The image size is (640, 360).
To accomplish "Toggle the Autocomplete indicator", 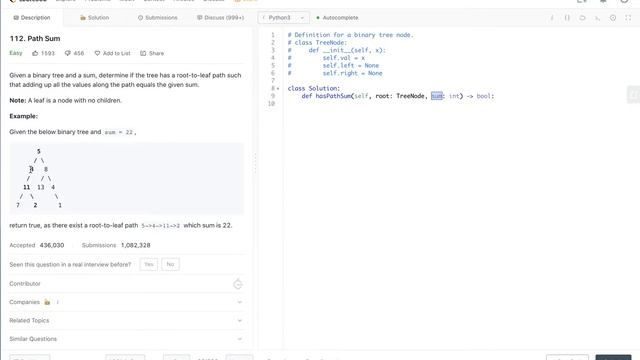I will coord(337,18).
